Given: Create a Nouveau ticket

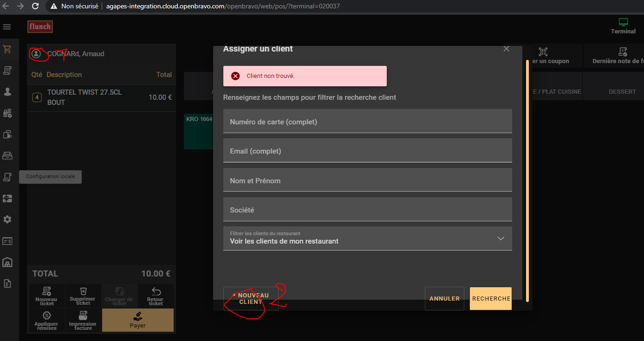Looking at the screenshot, I should (x=47, y=296).
